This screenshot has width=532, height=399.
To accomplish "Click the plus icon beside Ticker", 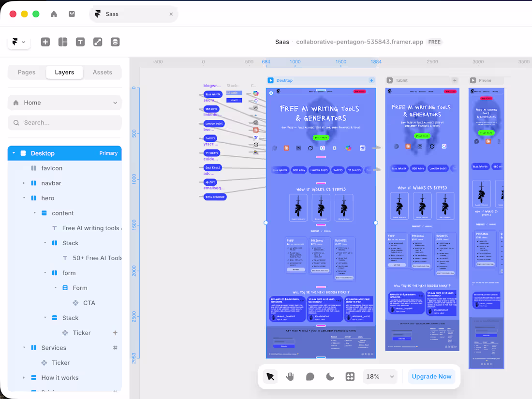I will (115, 333).
